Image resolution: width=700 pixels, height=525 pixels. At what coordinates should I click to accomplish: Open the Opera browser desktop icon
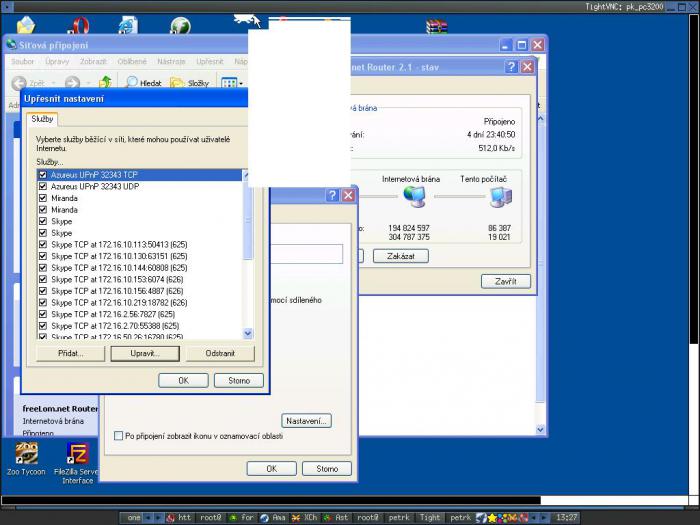tap(79, 25)
